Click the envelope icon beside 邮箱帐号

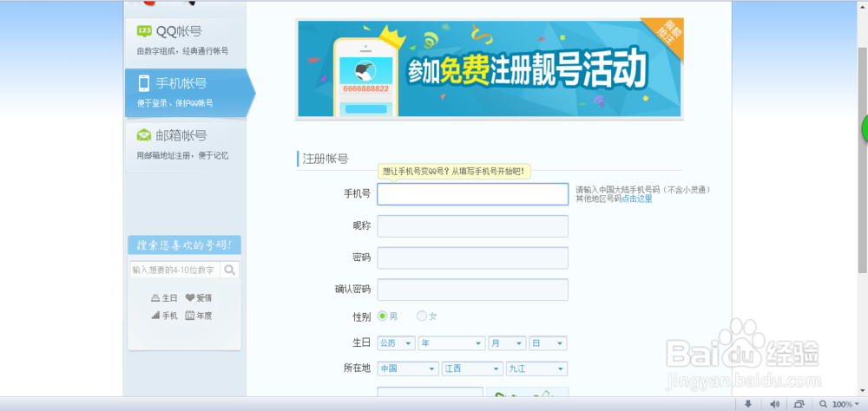pos(144,135)
